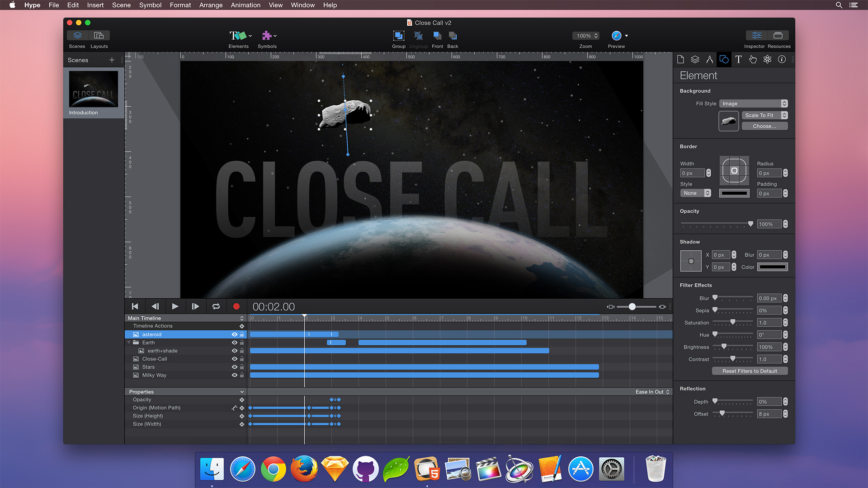
Task: Open the Arrange menu
Action: pyautogui.click(x=211, y=5)
